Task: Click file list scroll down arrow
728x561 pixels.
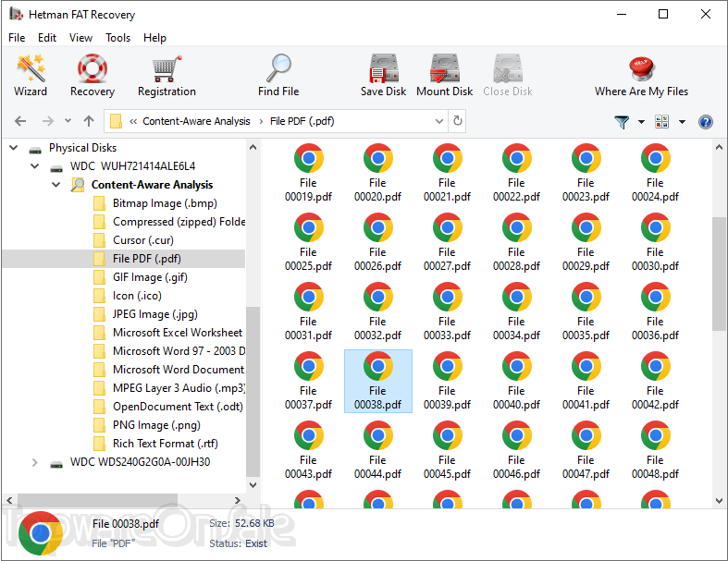Action: coord(719,500)
